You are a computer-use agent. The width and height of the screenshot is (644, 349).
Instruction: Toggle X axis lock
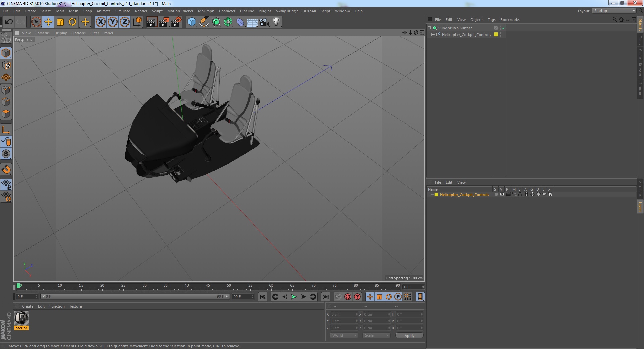(x=100, y=22)
